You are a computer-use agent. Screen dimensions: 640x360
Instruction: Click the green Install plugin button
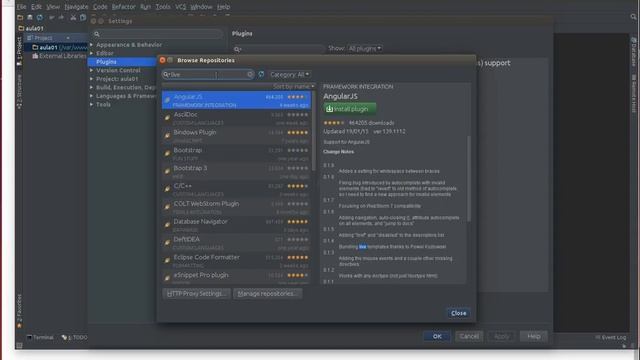[x=349, y=109]
